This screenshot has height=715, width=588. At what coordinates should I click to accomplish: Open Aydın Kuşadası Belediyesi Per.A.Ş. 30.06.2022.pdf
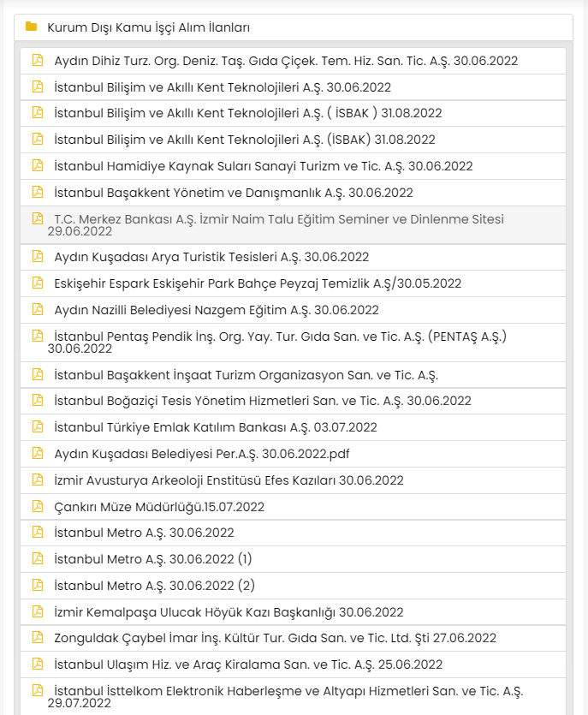tap(202, 453)
